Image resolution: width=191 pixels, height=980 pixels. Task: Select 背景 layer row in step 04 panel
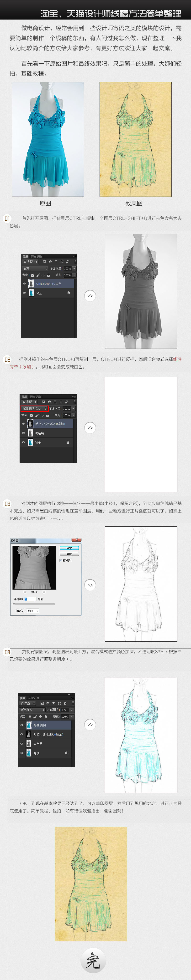pyautogui.click(x=45, y=753)
